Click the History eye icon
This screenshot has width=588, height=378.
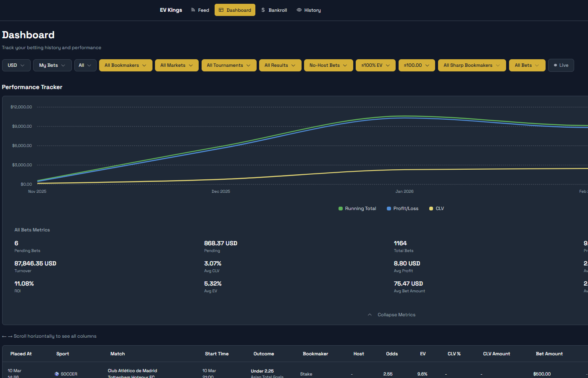(299, 10)
